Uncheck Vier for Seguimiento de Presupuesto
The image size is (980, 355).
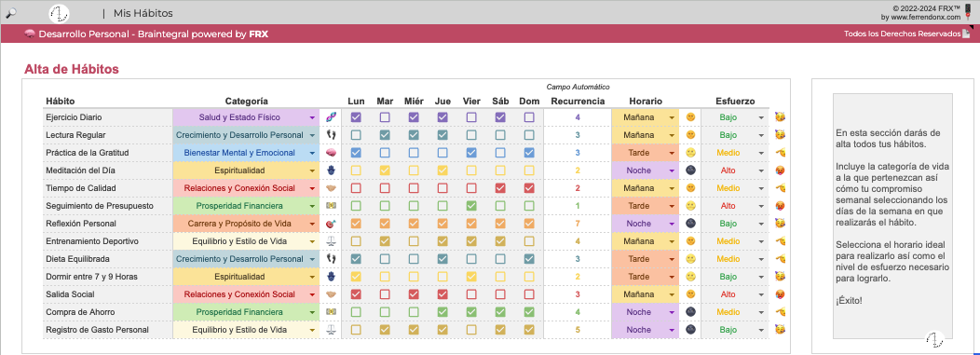pos(472,206)
